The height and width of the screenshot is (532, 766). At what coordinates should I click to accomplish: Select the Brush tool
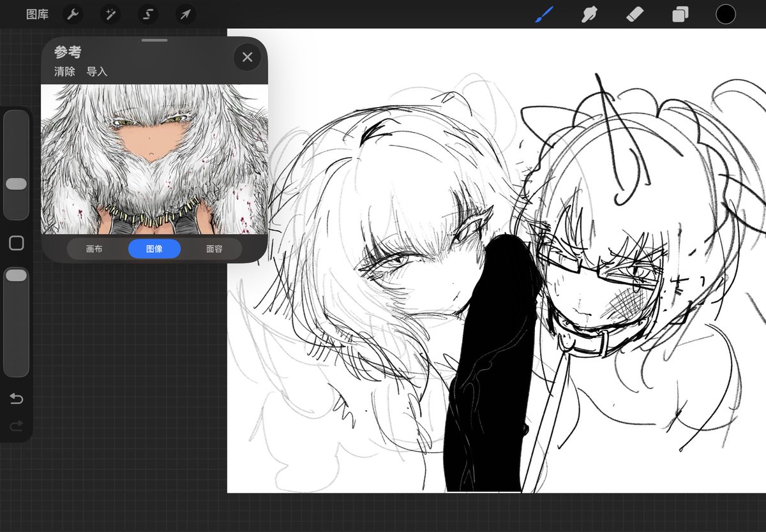544,14
